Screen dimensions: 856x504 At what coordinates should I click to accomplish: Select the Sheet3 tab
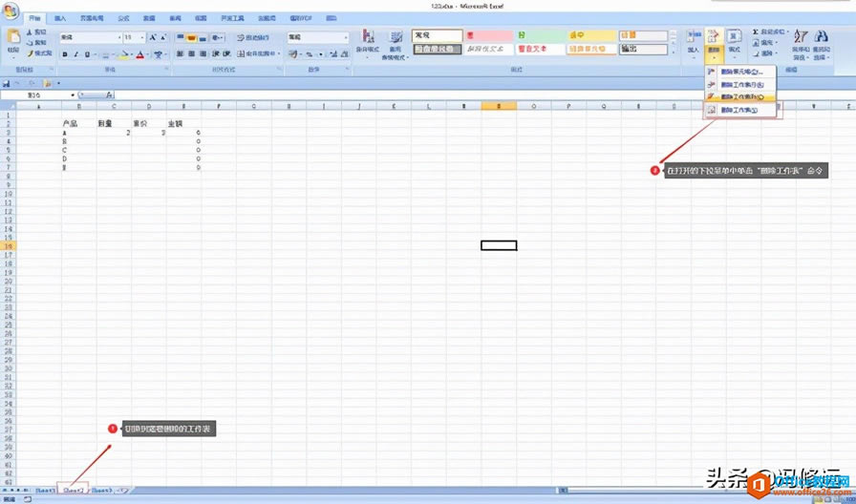pyautogui.click(x=102, y=491)
